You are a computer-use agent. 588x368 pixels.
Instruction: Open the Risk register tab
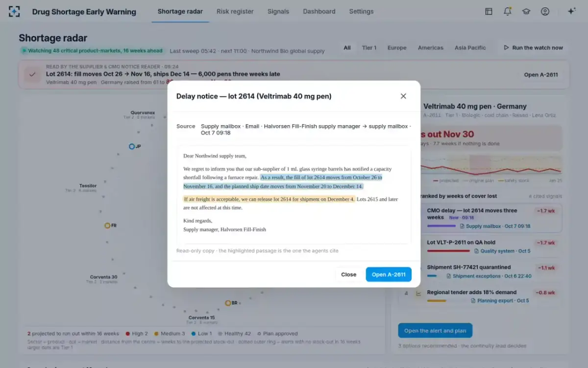[235, 11]
